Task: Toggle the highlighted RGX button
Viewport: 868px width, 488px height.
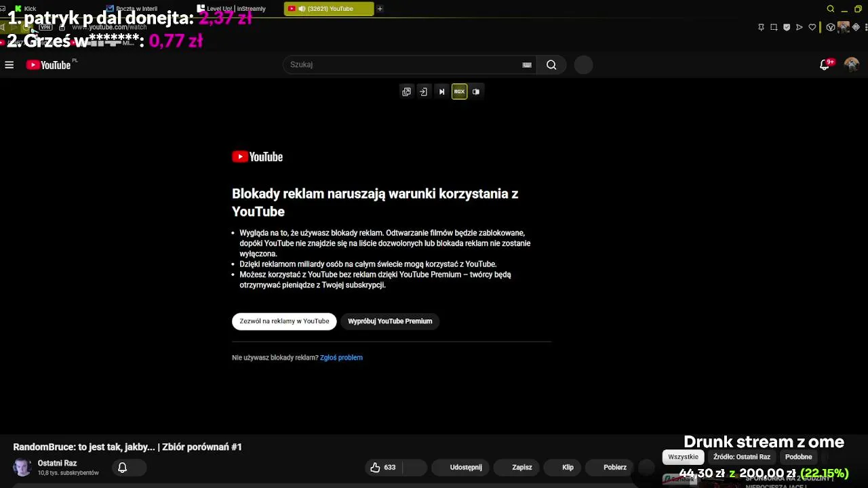Action: 459,91
